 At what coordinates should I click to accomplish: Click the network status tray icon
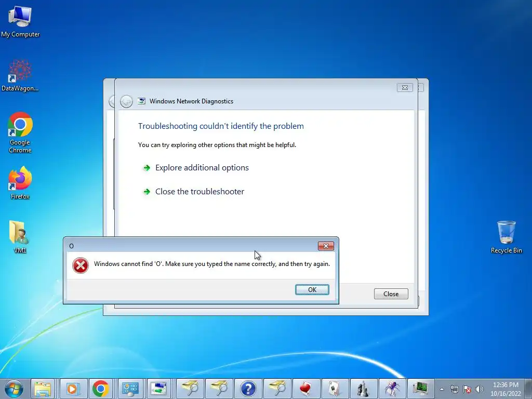click(x=454, y=389)
